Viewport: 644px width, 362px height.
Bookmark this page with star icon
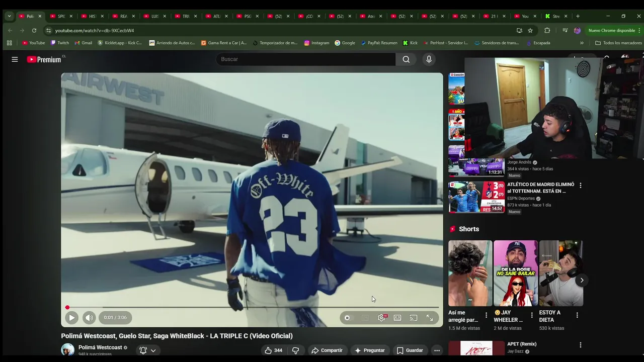pyautogui.click(x=530, y=31)
